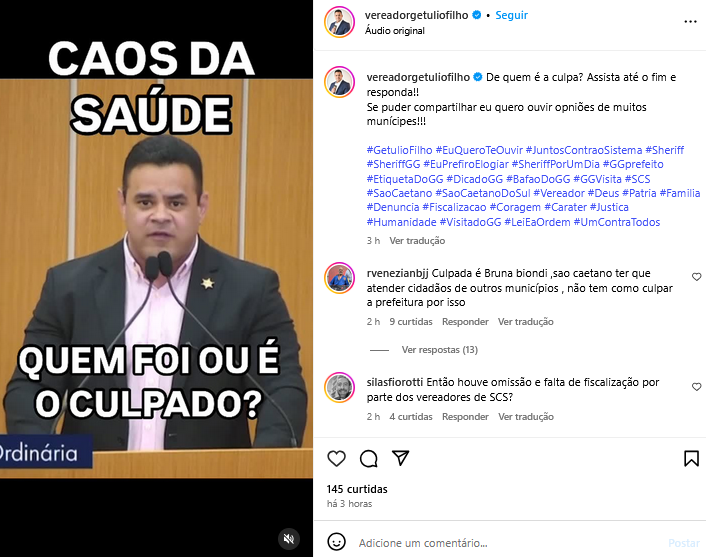Open silasfiorotti's profile avatar
Image resolution: width=706 pixels, height=557 pixels.
339,387
